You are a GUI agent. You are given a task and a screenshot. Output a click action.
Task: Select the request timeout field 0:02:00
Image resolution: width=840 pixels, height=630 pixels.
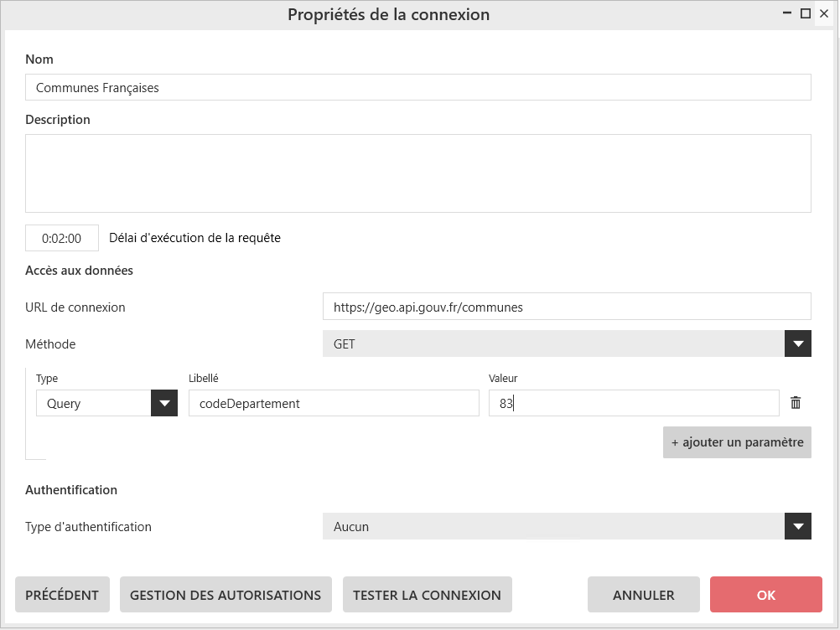(x=62, y=238)
